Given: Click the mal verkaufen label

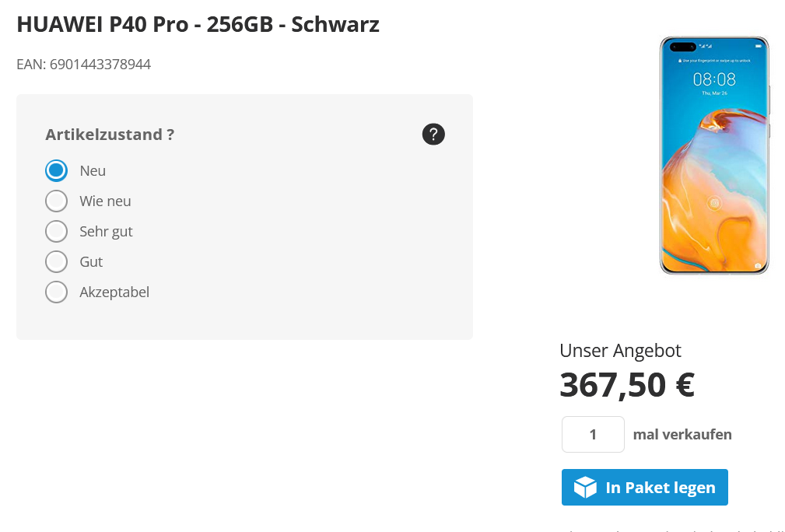Looking at the screenshot, I should pyautogui.click(x=682, y=435).
